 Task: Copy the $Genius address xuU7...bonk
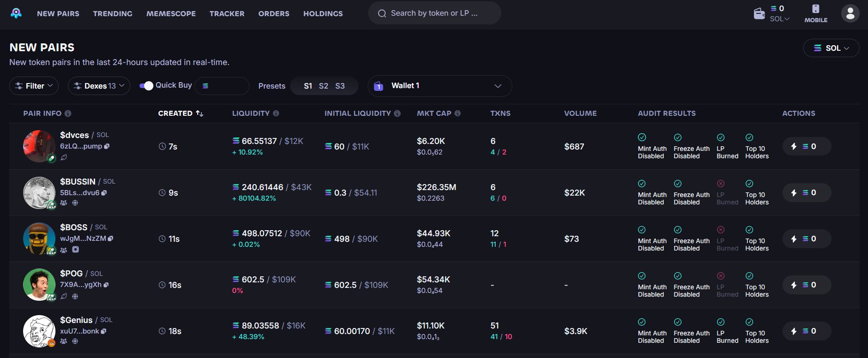click(104, 331)
